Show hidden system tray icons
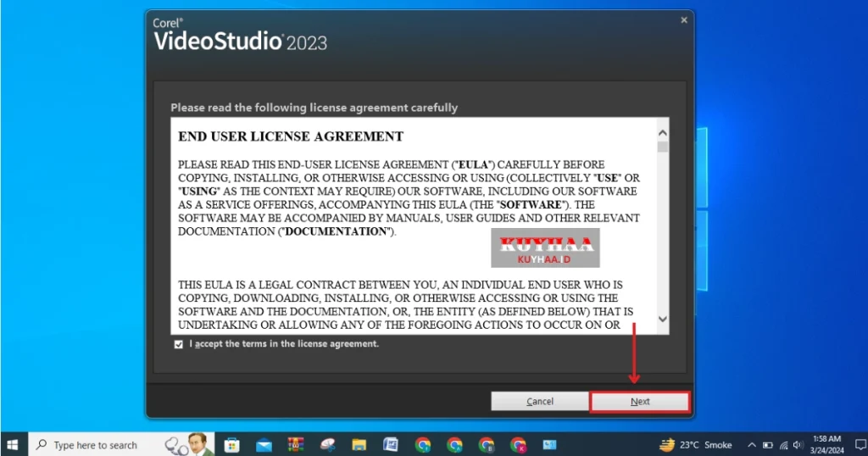 (751, 445)
